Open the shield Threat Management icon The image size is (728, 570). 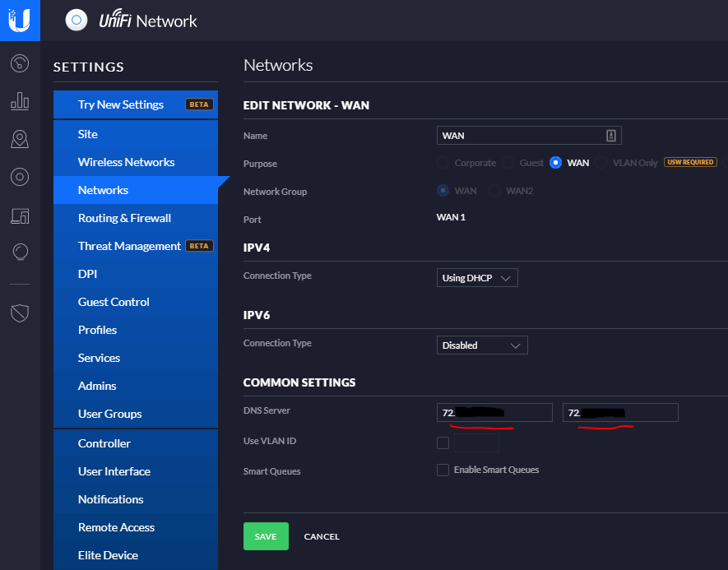20,313
